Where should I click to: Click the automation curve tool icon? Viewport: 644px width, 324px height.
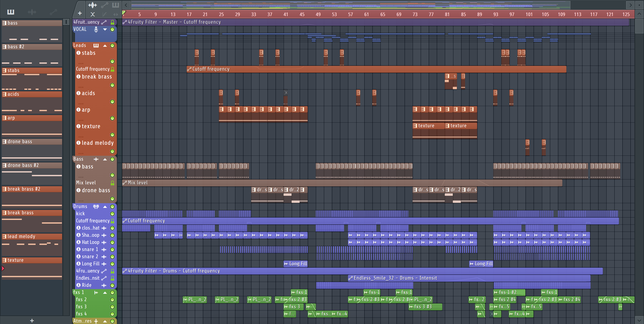pos(104,14)
